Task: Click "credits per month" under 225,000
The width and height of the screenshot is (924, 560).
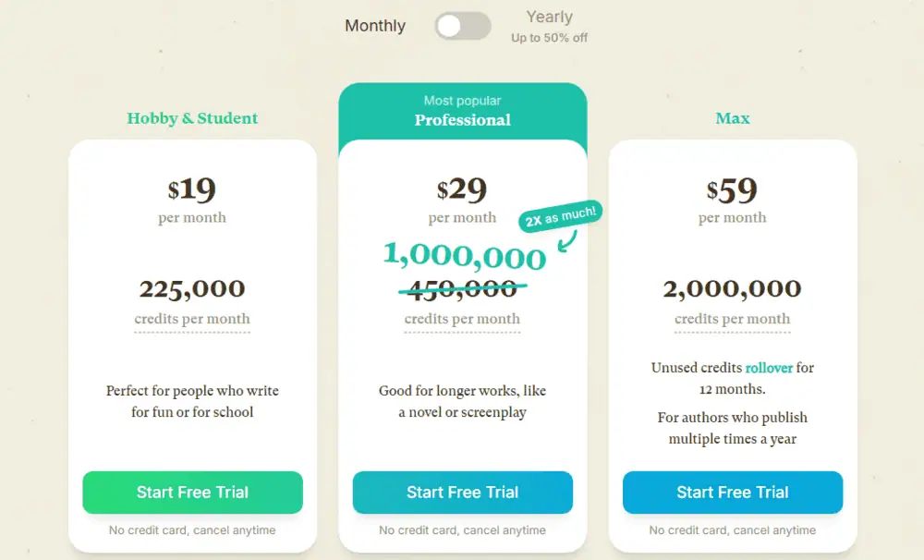Action: 192,319
